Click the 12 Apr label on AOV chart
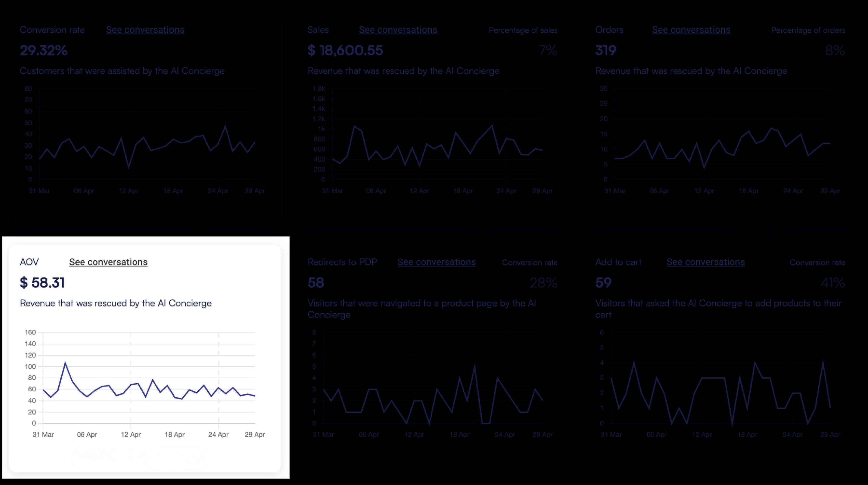Viewport: 868px width, 485px height. pyautogui.click(x=131, y=434)
